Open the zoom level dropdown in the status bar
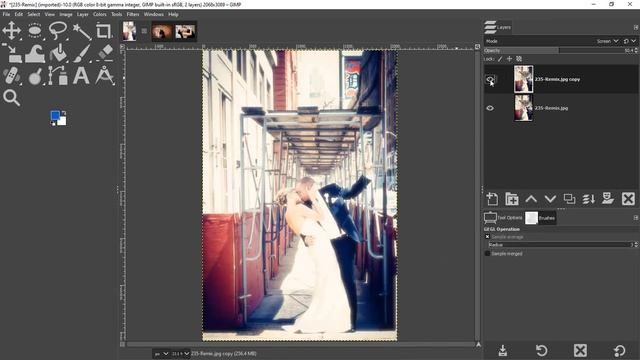This screenshot has height=360, width=640. [180, 353]
